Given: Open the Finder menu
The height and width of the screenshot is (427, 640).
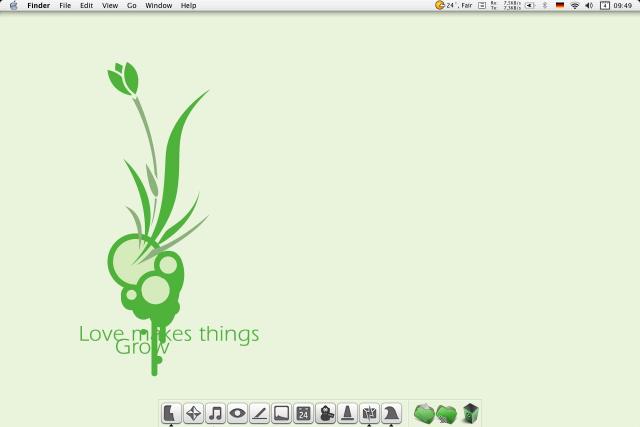Looking at the screenshot, I should tap(38, 5).
